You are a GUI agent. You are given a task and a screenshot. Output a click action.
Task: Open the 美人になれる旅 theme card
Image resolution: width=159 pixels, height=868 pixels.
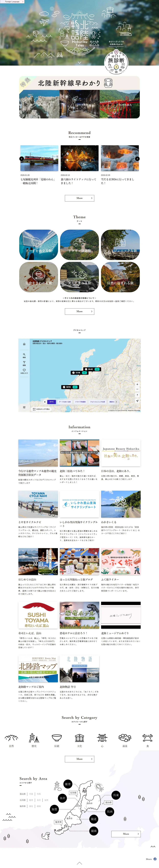point(79,277)
